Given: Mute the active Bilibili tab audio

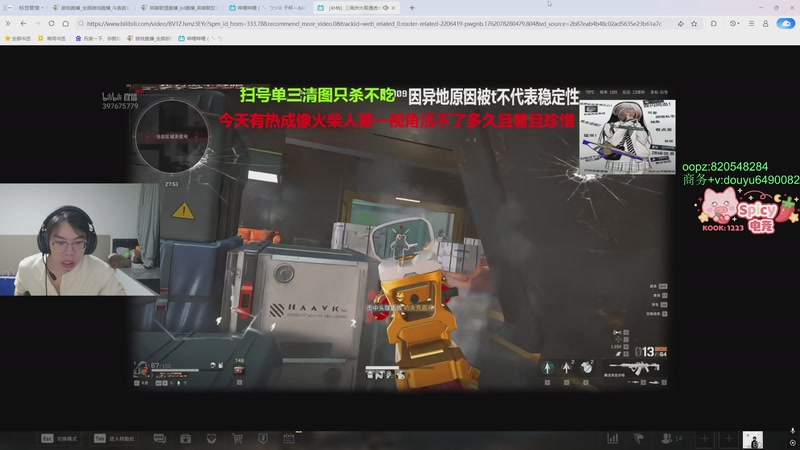Looking at the screenshot, I should (x=386, y=8).
